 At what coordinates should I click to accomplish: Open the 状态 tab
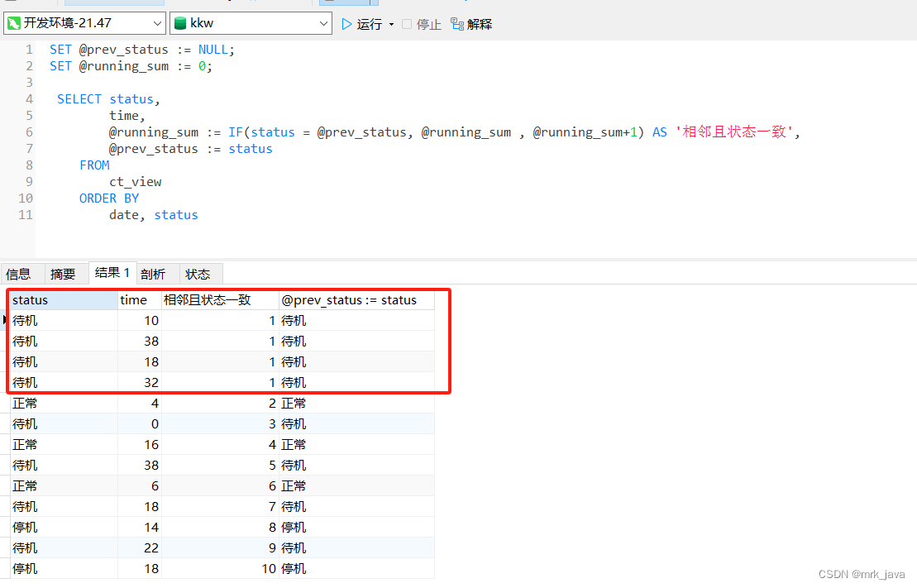(198, 274)
